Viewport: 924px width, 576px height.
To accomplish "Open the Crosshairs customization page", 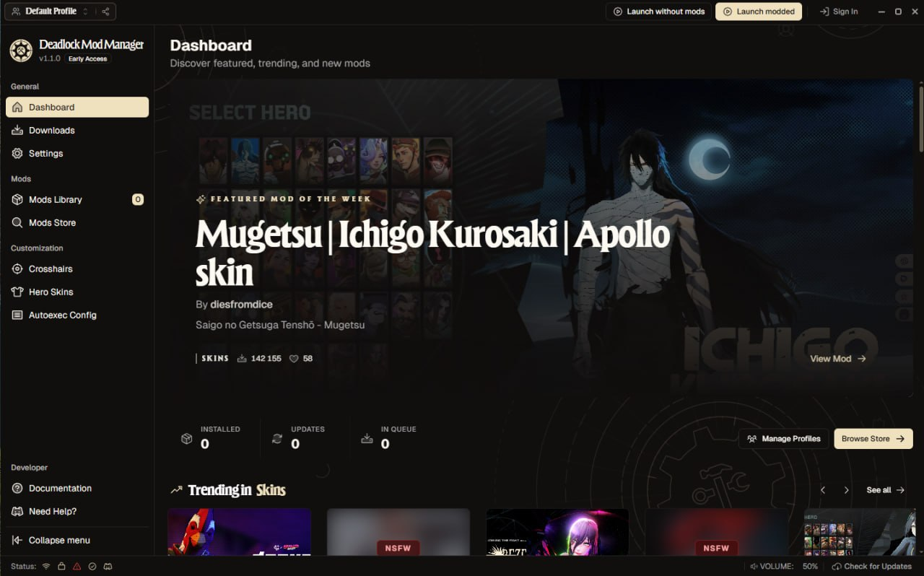I will point(77,269).
